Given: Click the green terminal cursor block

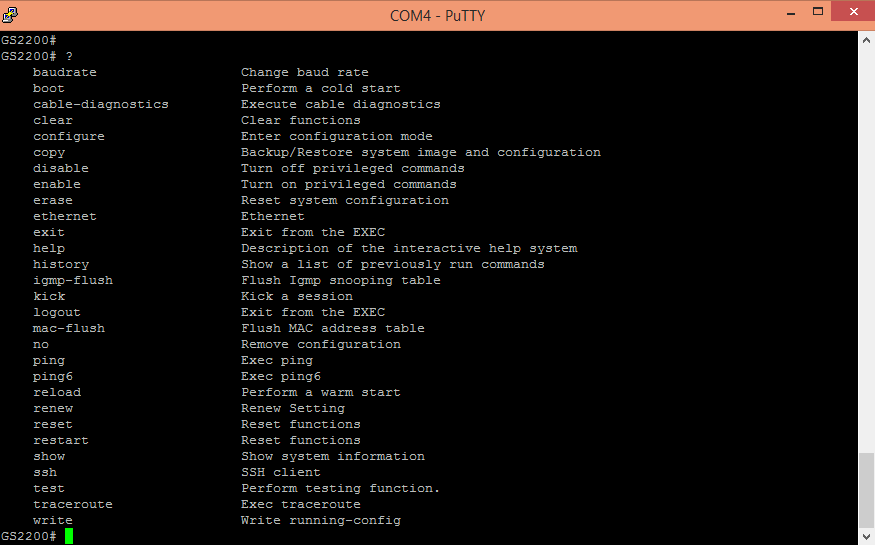Looking at the screenshot, I should [69, 536].
